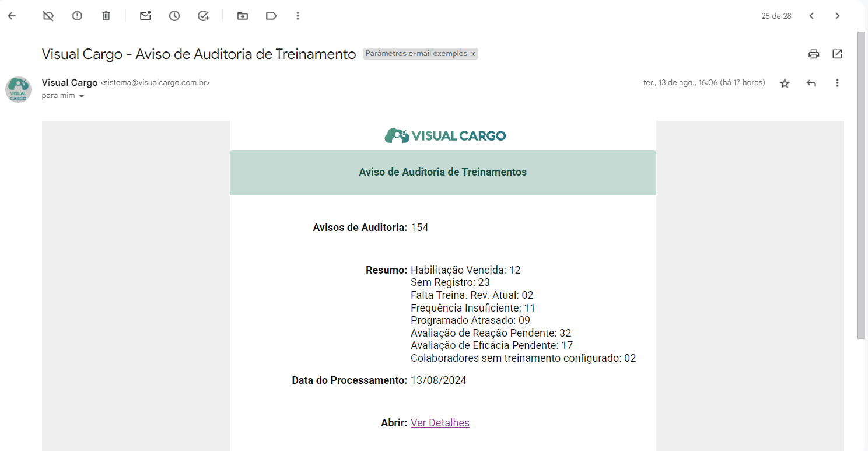The width and height of the screenshot is (868, 451).
Task: Open the Move to folder icon
Action: 243,16
